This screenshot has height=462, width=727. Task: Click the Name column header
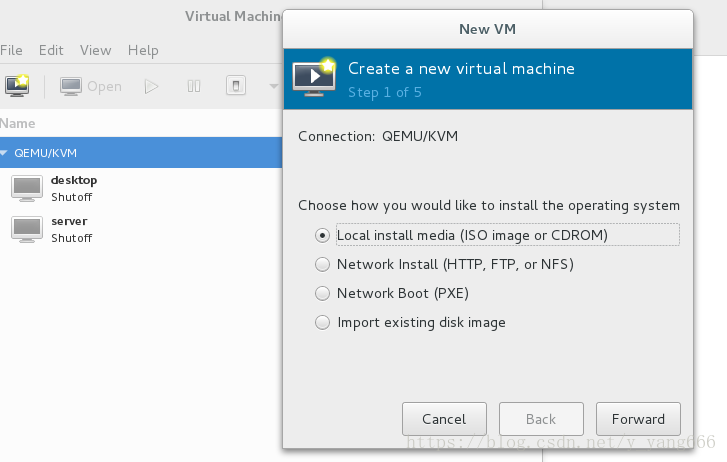tap(18, 123)
